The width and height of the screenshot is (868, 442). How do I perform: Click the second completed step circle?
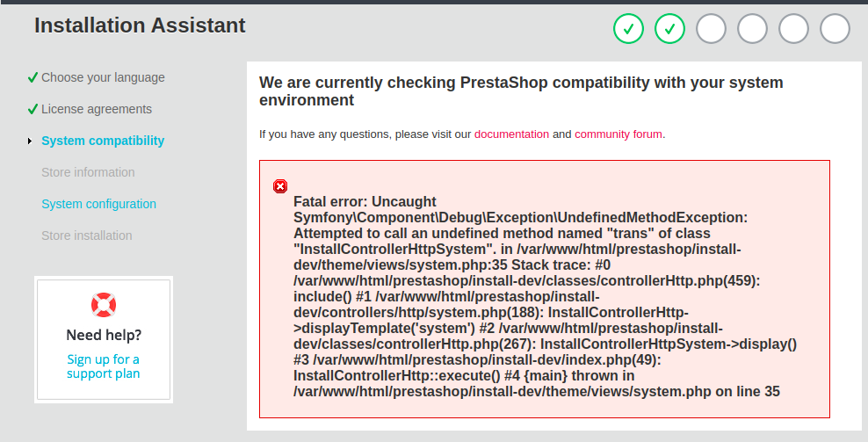(x=669, y=28)
